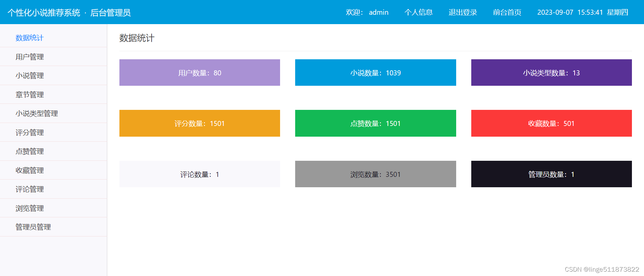The width and height of the screenshot is (644, 276).
Task: Click the black 管理员数量: 1 card
Action: coord(551,174)
